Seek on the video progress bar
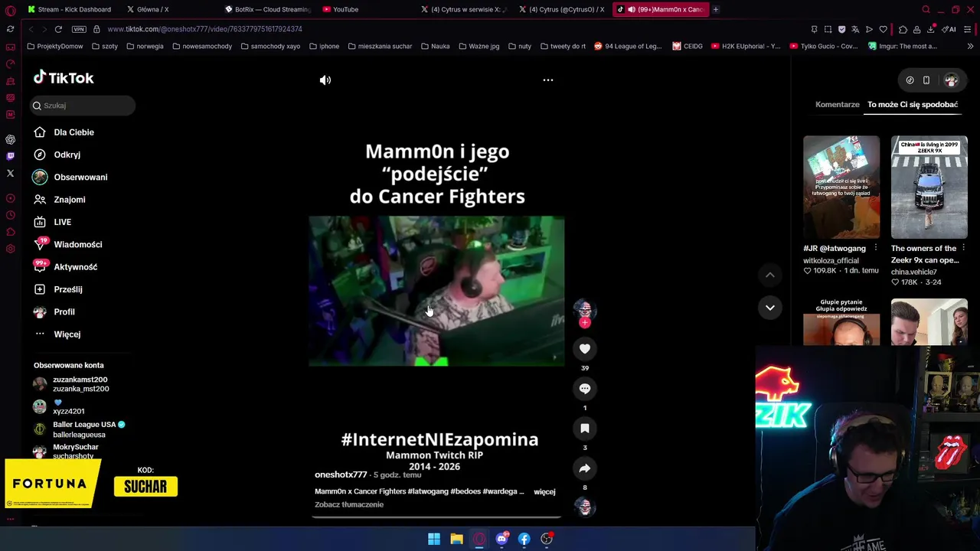The width and height of the screenshot is (980, 551). pyautogui.click(x=436, y=517)
